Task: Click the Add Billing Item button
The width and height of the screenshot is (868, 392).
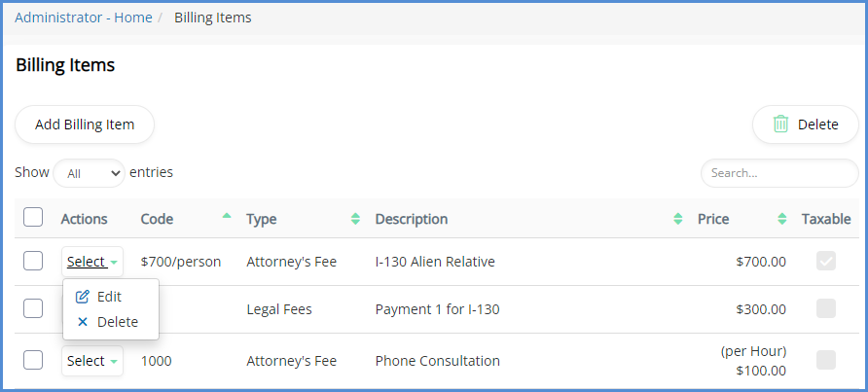Action: click(x=85, y=125)
